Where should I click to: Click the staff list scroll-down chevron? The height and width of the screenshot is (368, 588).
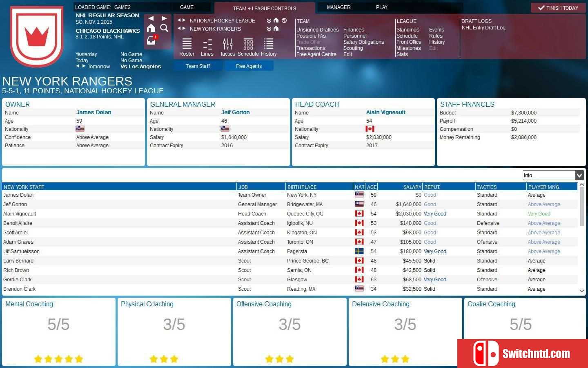click(x=581, y=291)
